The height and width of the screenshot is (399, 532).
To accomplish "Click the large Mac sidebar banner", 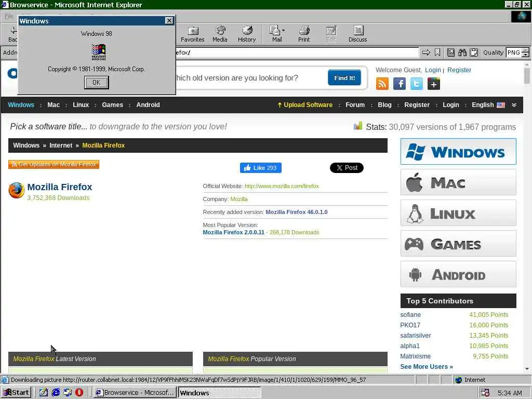I will click(x=458, y=182).
